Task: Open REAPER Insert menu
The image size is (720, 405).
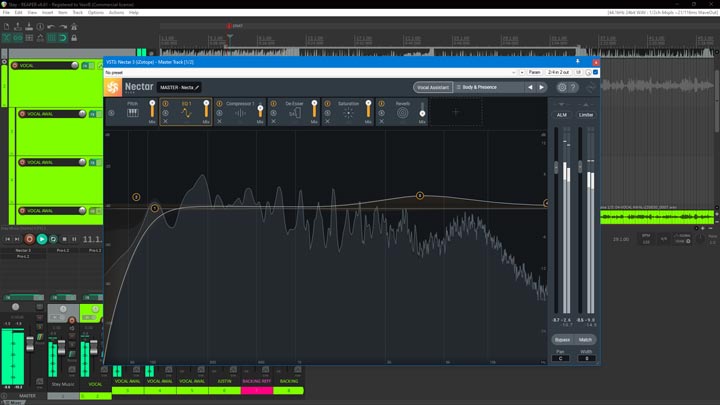Action: coord(47,12)
